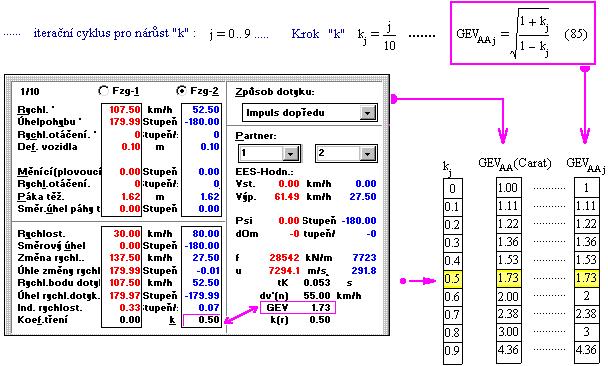Click the u value 7294.1
Viewport: 608px width, 366px height.
point(284,271)
